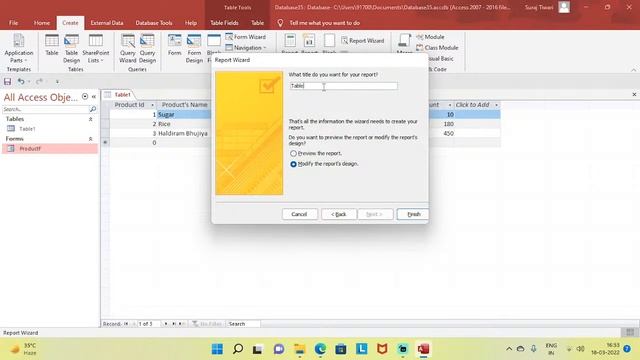640x360 pixels.
Task: Click Tell me what you want to do
Action: pyautogui.click(x=324, y=23)
